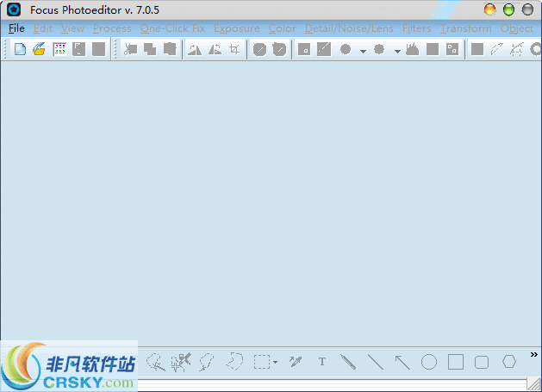
Task: Open the One-Click Fix menu
Action: click(172, 28)
